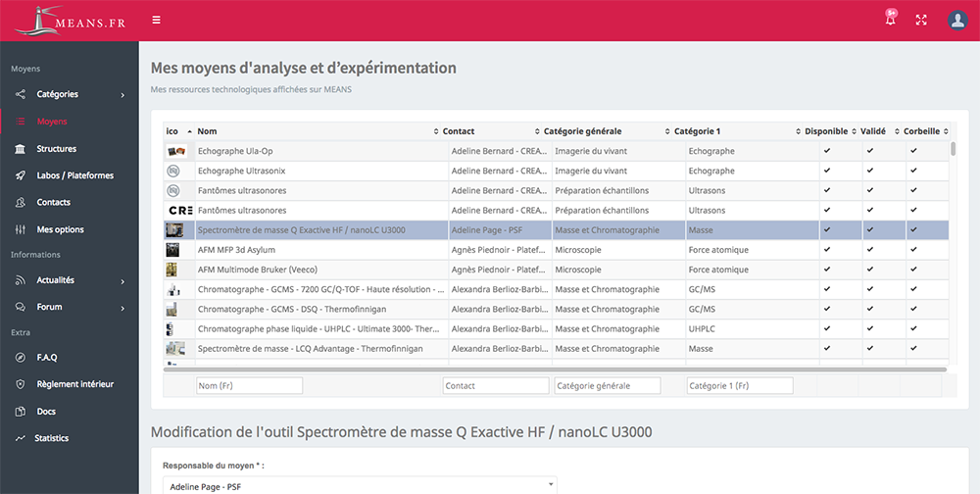Click the Règlement intérieur shield icon
The image size is (980, 494).
tap(21, 384)
